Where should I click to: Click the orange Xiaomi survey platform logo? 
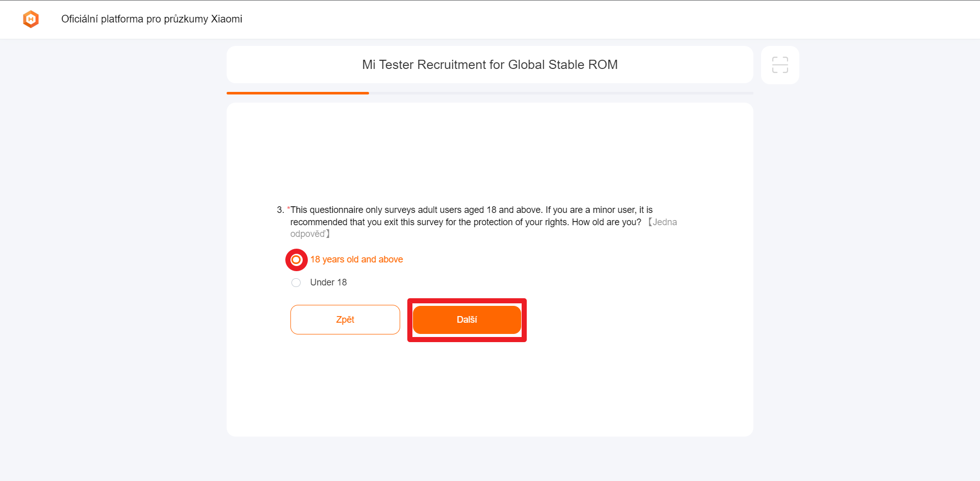click(31, 19)
